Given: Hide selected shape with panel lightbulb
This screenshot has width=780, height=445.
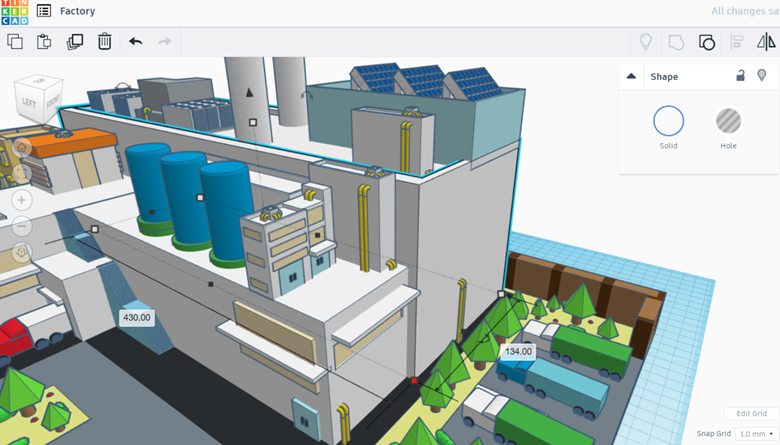Looking at the screenshot, I should click(762, 76).
